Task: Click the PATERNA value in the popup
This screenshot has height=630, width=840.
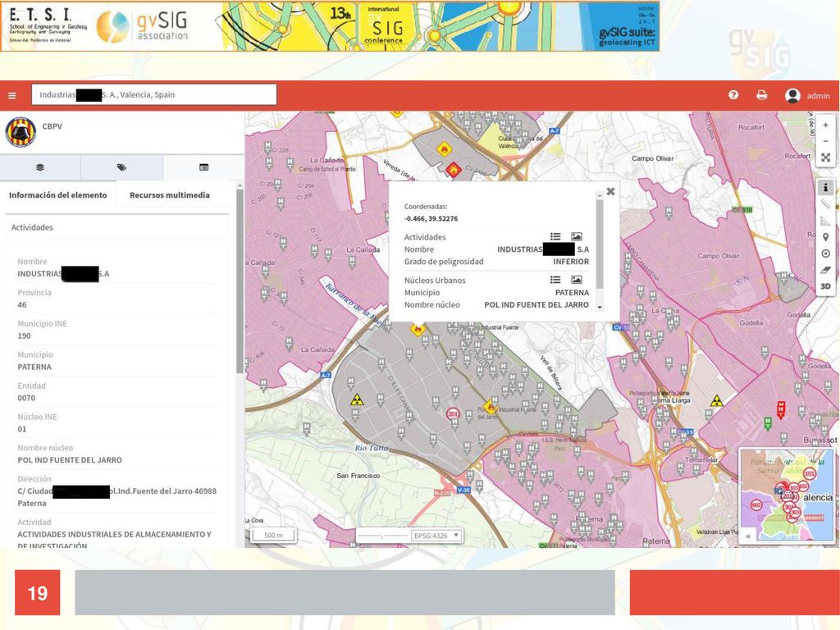Action: tap(572, 293)
